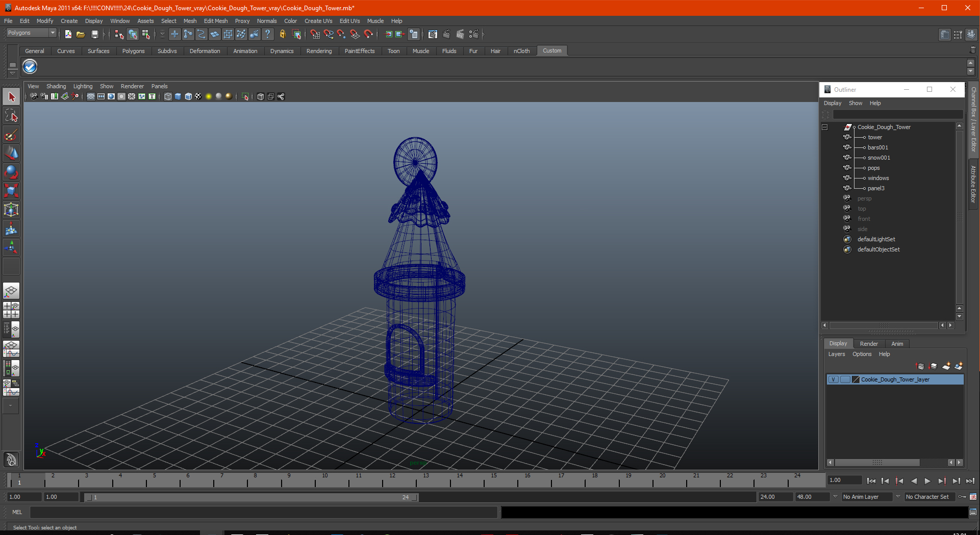Open the Create UVs menu
980x535 pixels.
(x=318, y=21)
